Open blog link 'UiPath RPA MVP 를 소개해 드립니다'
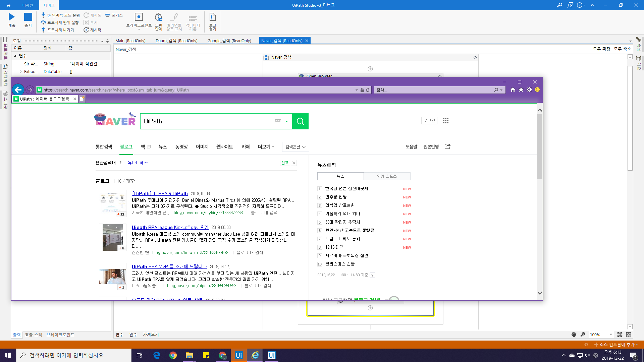This screenshot has width=644, height=362. point(169,266)
